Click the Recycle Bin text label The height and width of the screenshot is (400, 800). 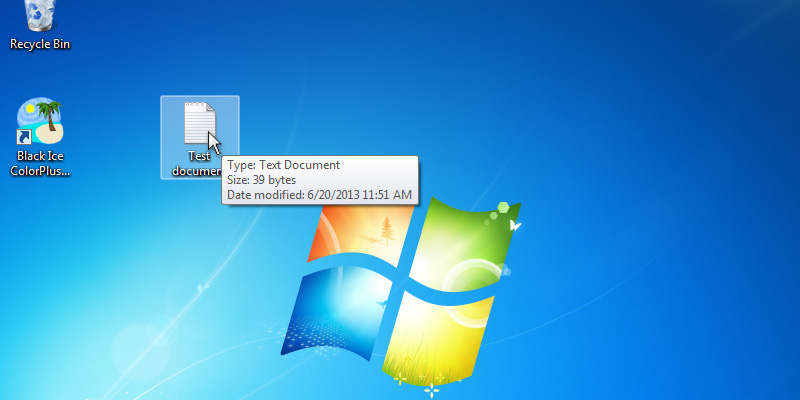(x=40, y=44)
